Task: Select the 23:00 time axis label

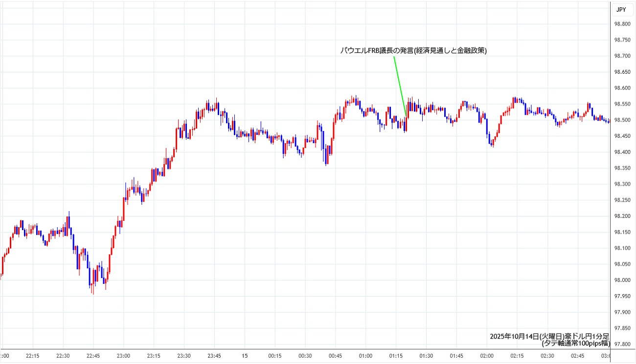Action: click(123, 356)
